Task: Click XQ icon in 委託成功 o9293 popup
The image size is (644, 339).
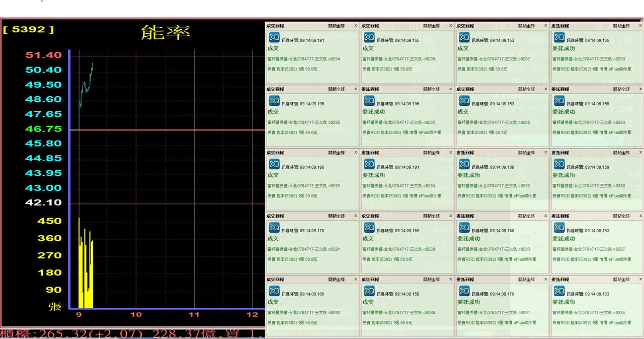Action: (x=464, y=228)
